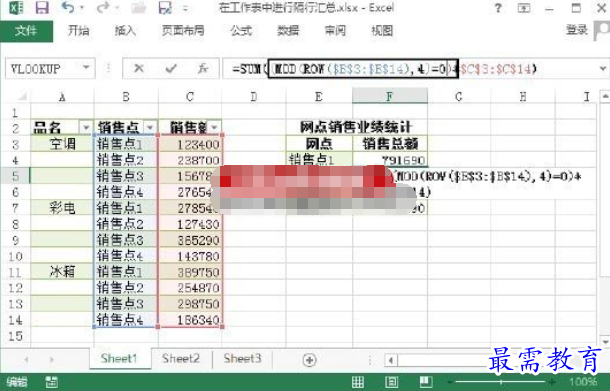Viewport: 610px width, 391px height.
Task: Cancel the formula entry with X
Action: point(138,68)
